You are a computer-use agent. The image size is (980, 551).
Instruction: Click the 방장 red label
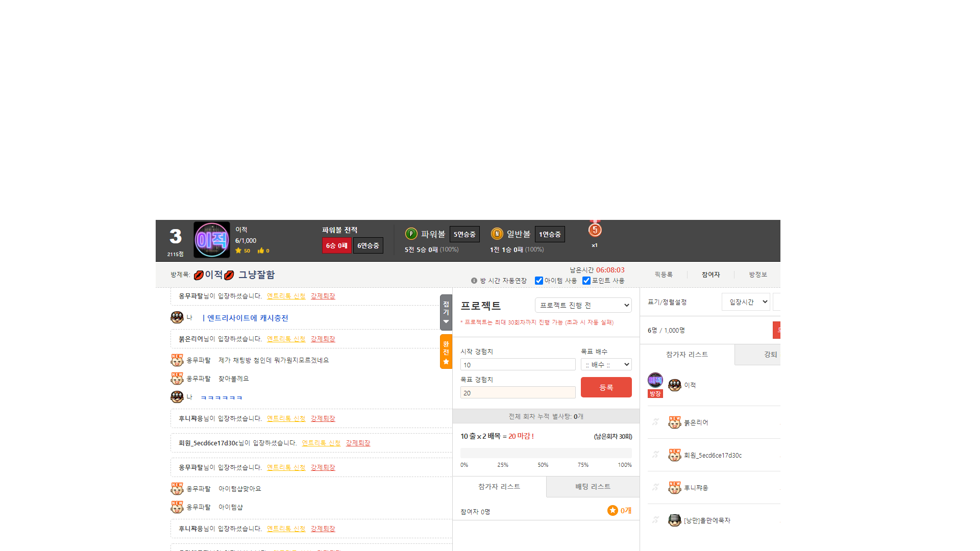(655, 393)
